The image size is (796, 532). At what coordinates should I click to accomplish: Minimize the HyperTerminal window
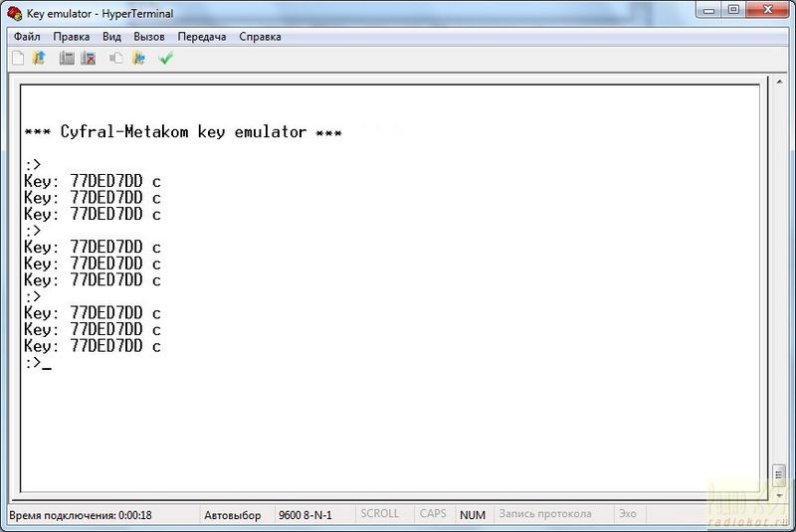coord(709,10)
